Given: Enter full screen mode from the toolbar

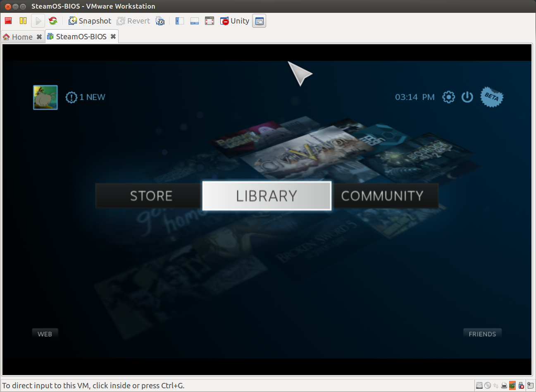Looking at the screenshot, I should (x=210, y=21).
